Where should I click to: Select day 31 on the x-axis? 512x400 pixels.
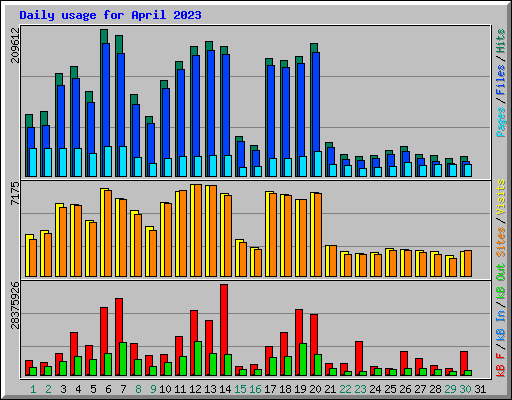(480, 389)
